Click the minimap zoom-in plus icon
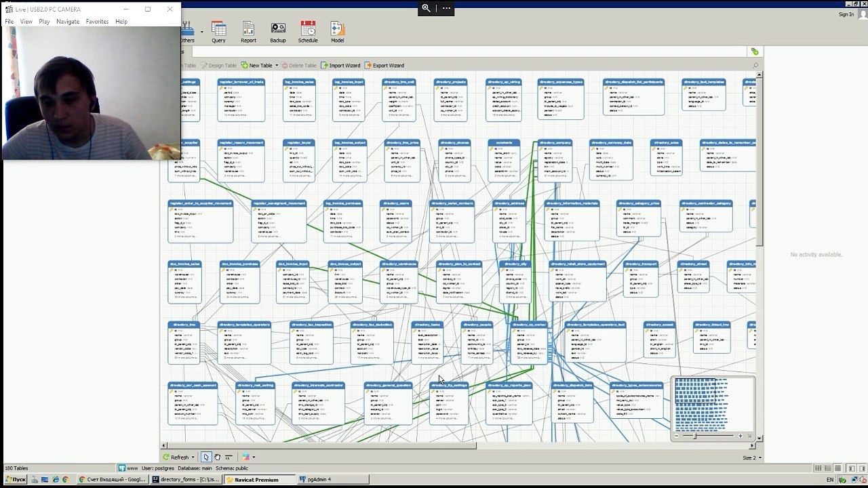Viewport: 868px width, 488px height. click(x=740, y=436)
